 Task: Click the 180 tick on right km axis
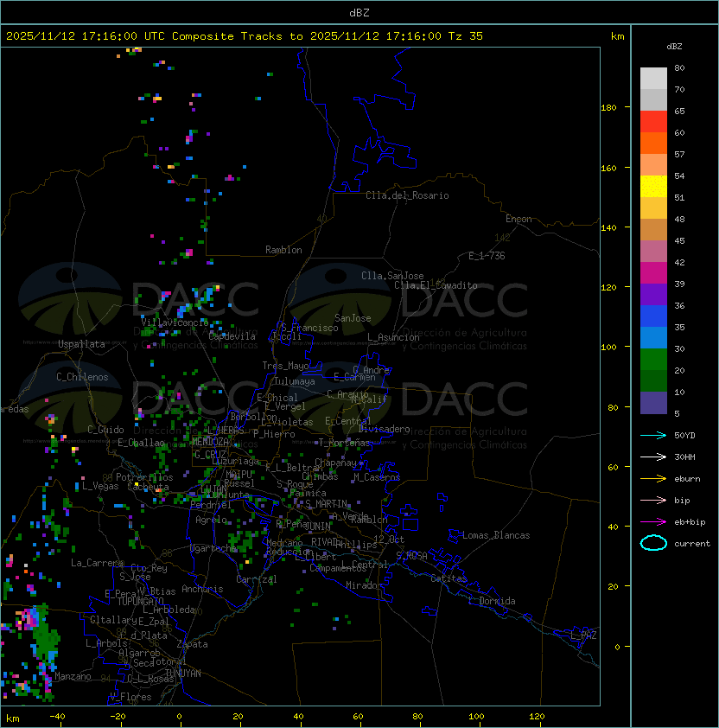(608, 107)
